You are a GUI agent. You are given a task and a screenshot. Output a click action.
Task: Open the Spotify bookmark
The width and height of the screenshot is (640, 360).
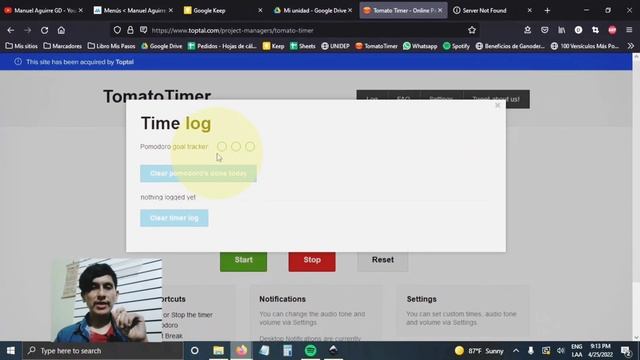[x=456, y=46]
